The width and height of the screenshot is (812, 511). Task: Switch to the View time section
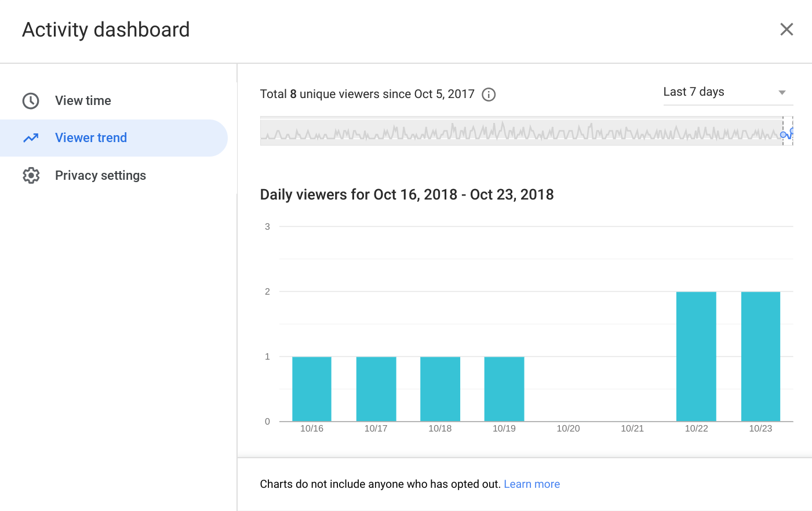click(x=83, y=100)
